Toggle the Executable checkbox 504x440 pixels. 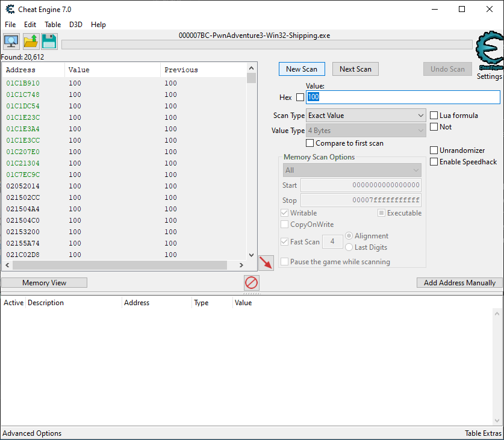381,212
